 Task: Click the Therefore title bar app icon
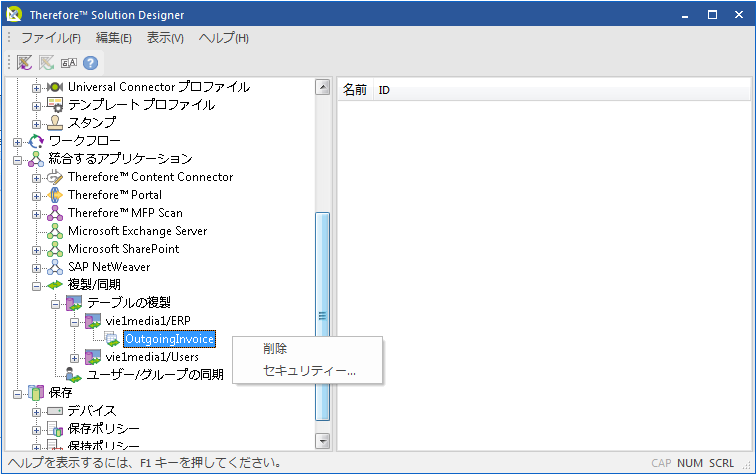(x=14, y=14)
